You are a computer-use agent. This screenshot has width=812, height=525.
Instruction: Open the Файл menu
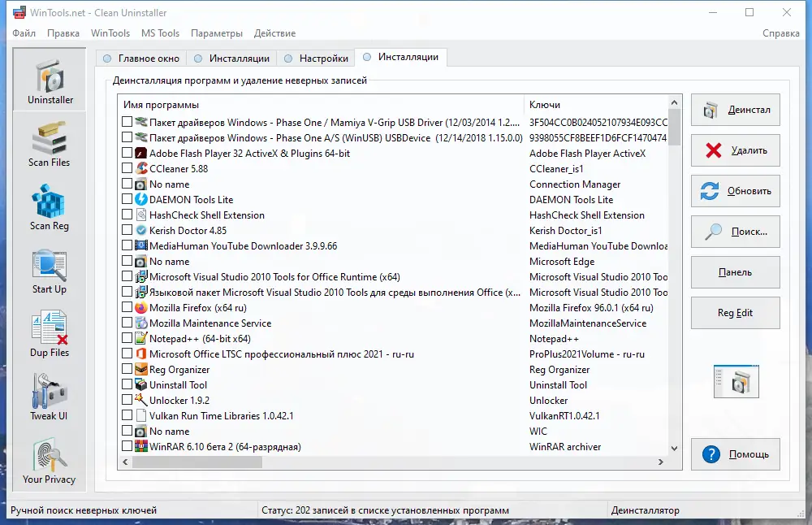(x=24, y=33)
